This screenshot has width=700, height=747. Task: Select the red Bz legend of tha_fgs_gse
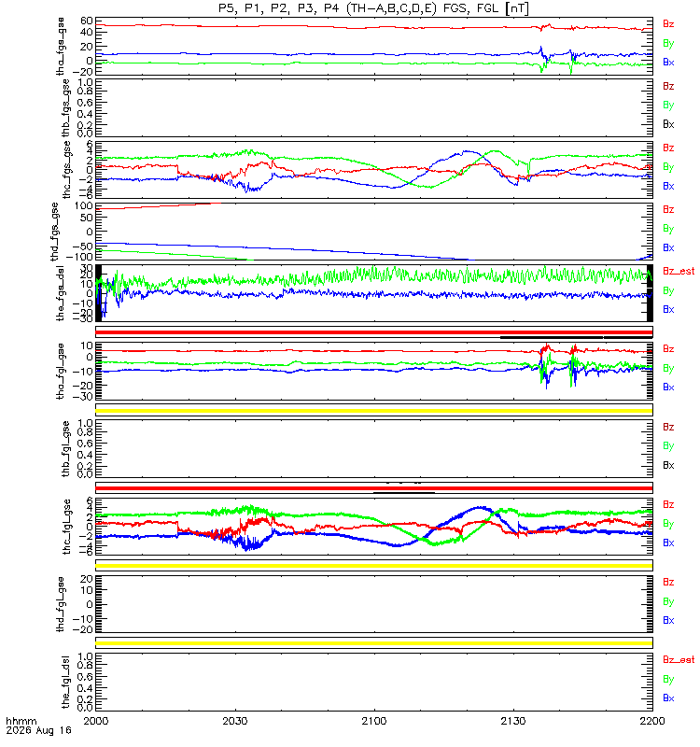668,24
